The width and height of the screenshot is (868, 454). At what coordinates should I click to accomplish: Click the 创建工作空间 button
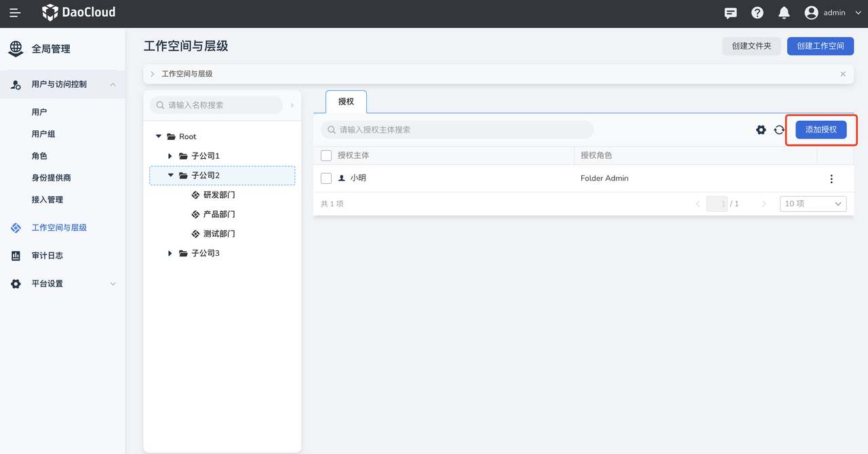tap(820, 46)
